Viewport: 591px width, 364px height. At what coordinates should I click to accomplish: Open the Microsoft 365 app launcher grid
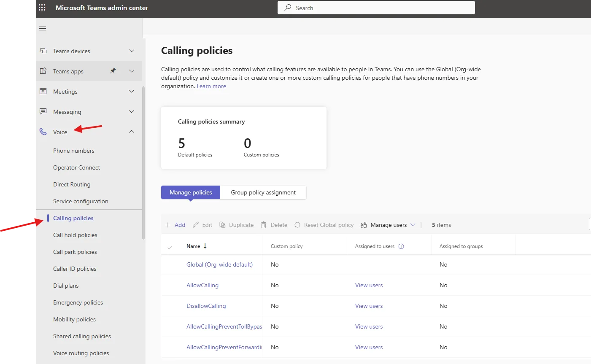point(41,7)
